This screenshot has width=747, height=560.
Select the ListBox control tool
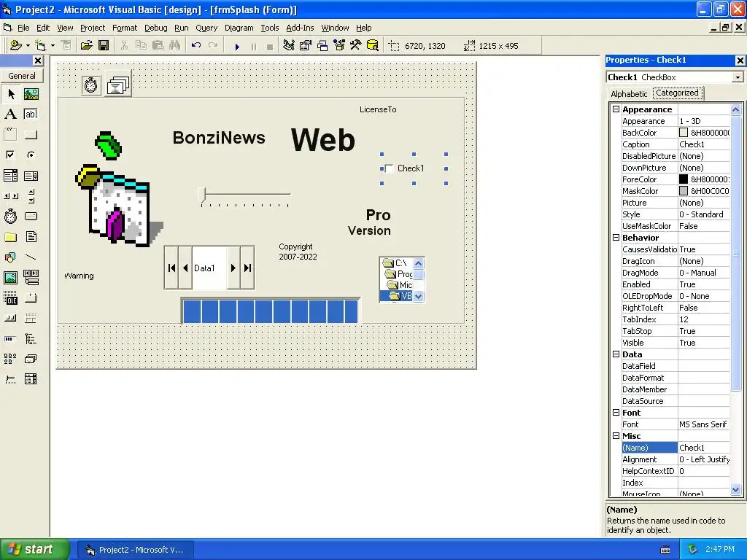pos(31,176)
